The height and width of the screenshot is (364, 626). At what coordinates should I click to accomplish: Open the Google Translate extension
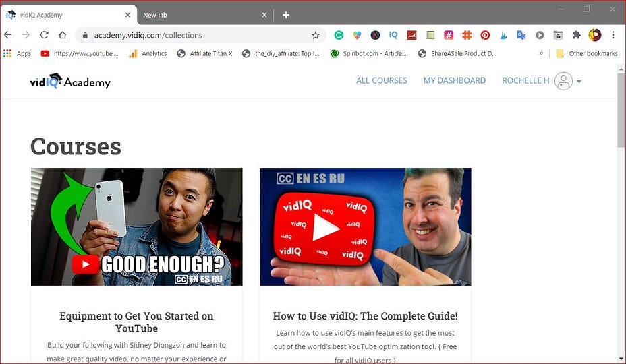pyautogui.click(x=521, y=35)
